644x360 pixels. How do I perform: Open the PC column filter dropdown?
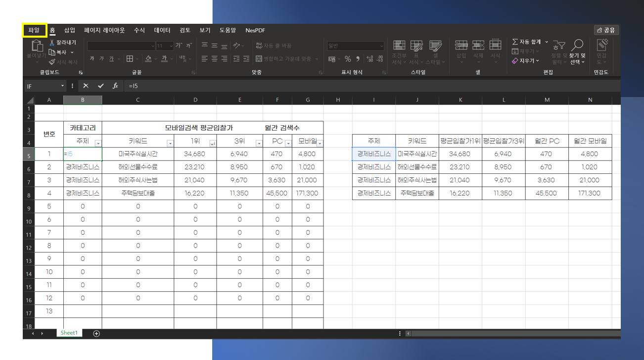[x=288, y=143]
